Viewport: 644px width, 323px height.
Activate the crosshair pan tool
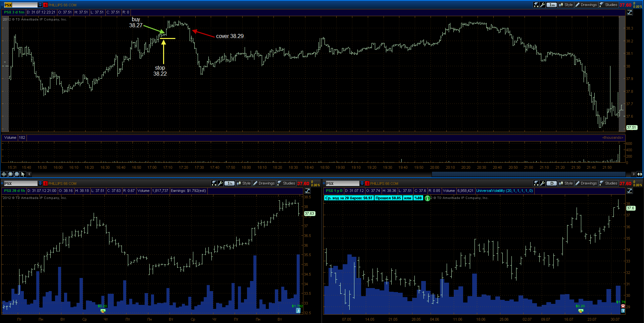pyautogui.click(x=4, y=174)
